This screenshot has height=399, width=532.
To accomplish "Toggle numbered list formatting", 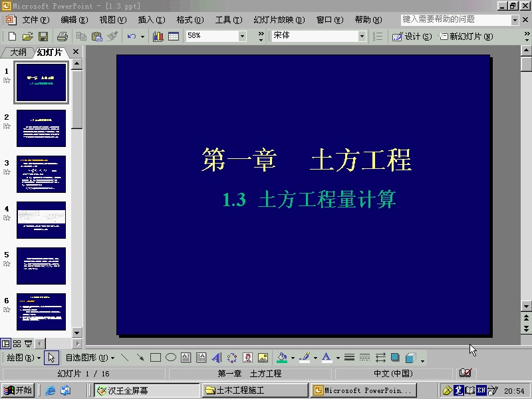I will (378, 36).
